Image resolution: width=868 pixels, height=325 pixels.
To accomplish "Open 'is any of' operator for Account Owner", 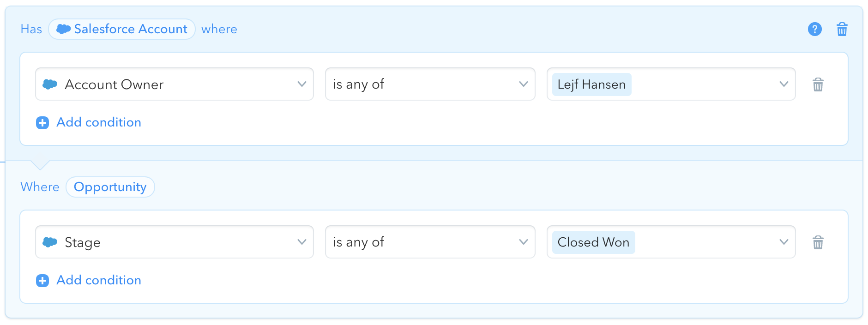I will point(430,84).
